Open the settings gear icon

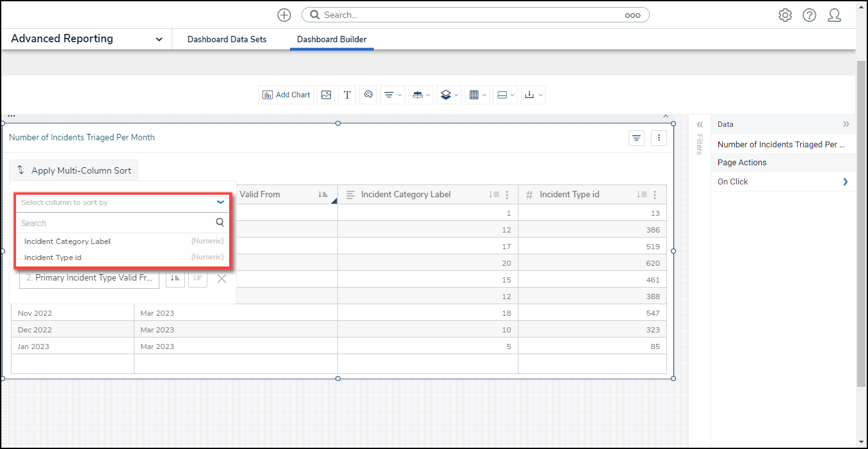(785, 15)
